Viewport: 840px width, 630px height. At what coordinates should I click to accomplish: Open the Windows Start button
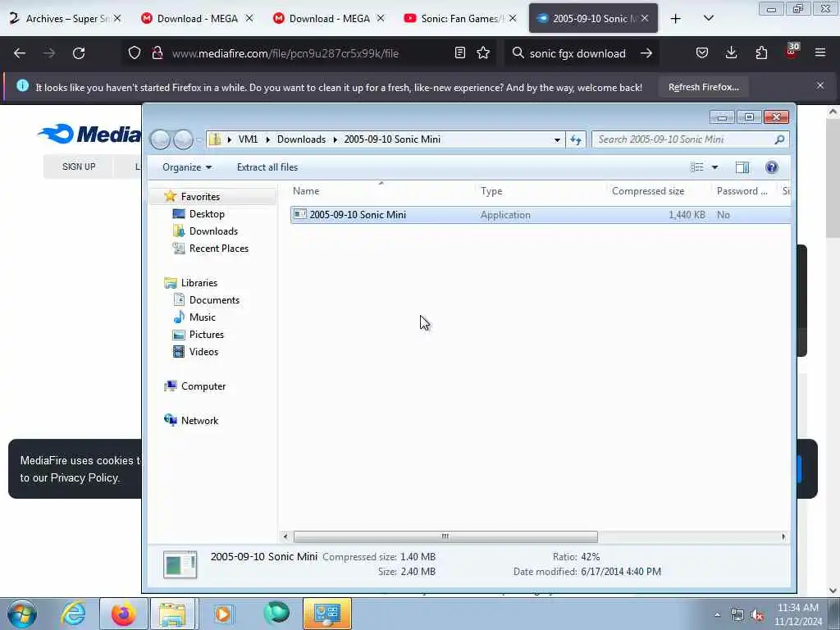click(22, 614)
